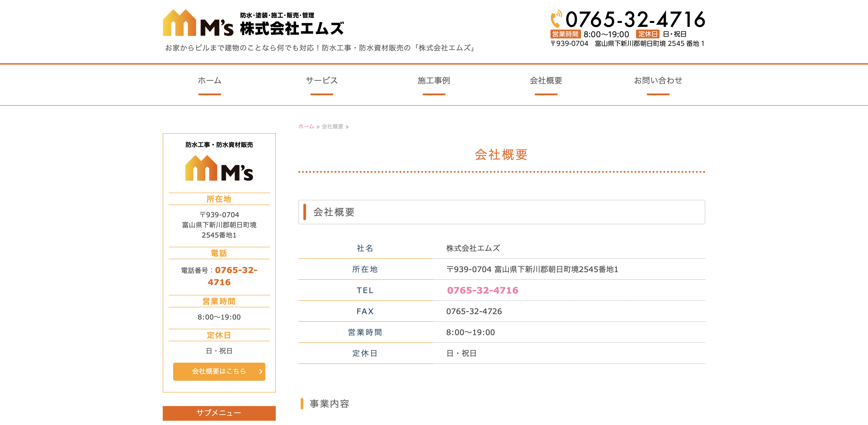Open the お問い合わせ navigation item
Viewport: 868px width, 425px height.
tap(658, 81)
